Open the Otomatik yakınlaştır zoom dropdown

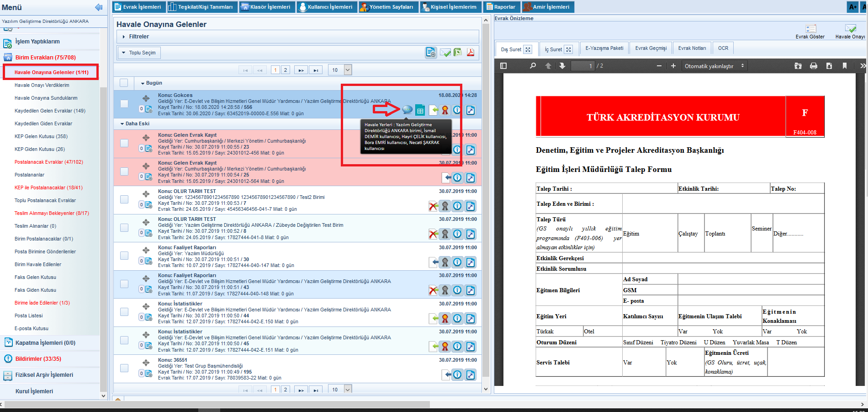(714, 66)
